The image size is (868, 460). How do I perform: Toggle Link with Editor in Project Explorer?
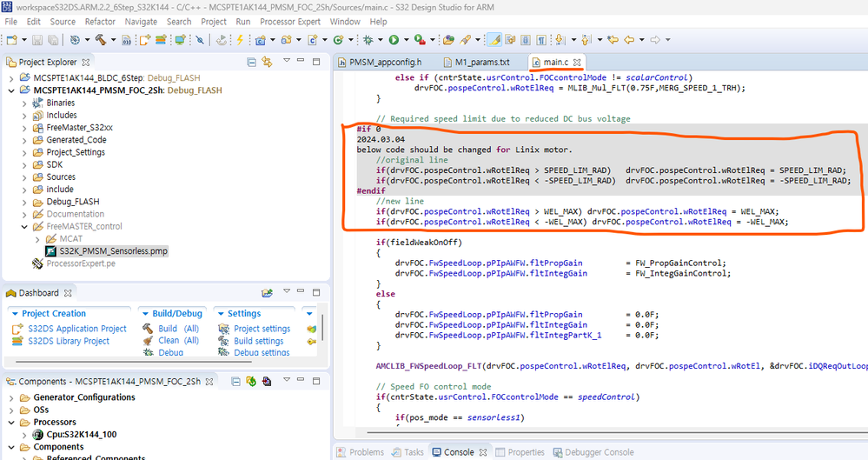[267, 62]
